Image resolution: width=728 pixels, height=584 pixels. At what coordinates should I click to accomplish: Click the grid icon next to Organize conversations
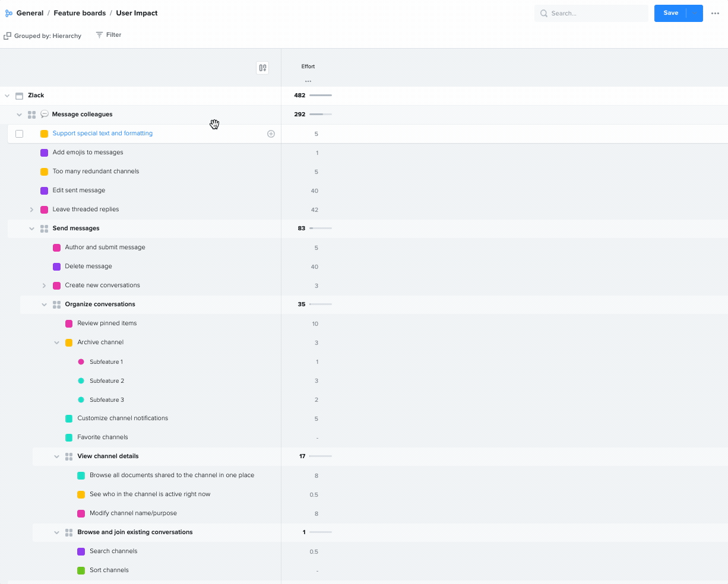(56, 304)
